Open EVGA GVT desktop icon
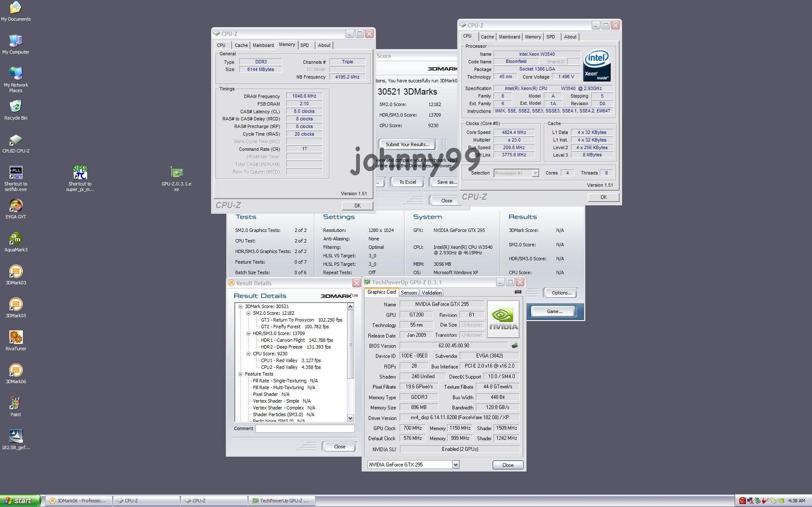812x507 pixels. tap(16, 209)
